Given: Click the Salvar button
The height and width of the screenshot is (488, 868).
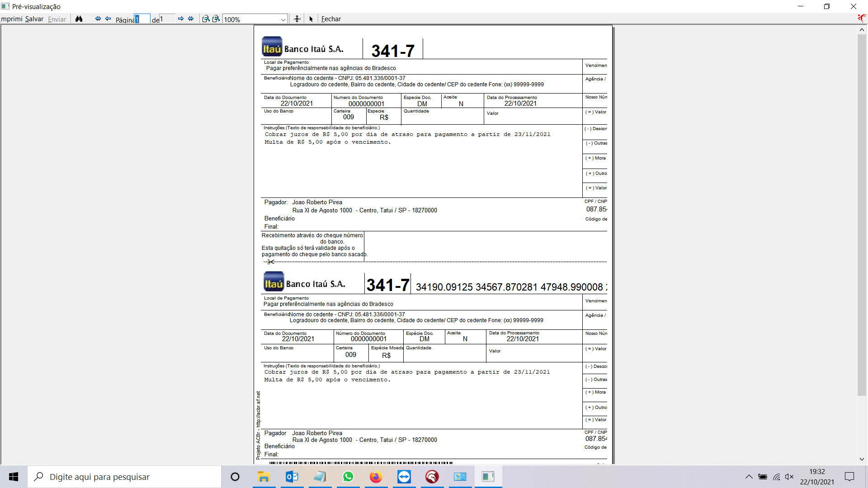Looking at the screenshot, I should point(34,19).
